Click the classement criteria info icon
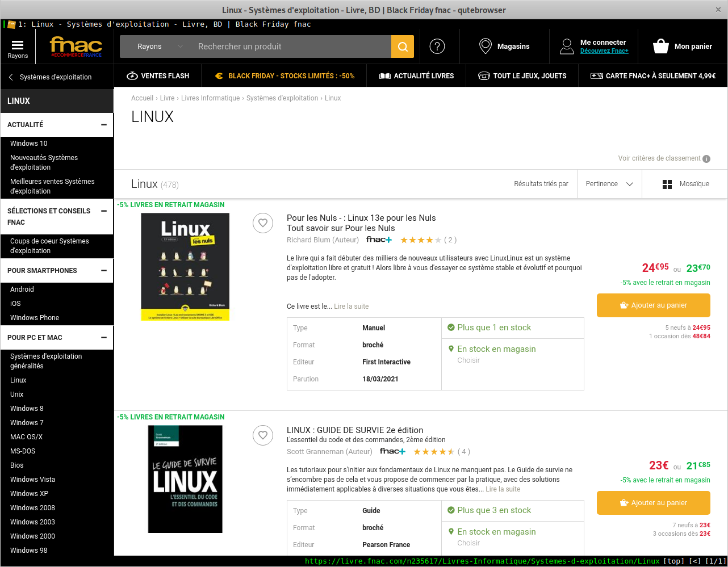The image size is (728, 567). (x=706, y=159)
